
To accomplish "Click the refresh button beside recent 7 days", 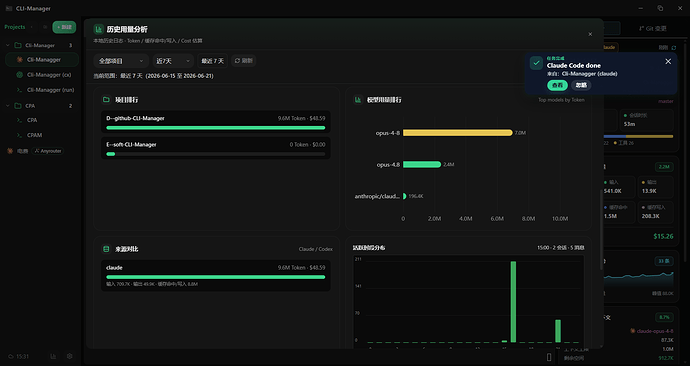I will coord(243,61).
